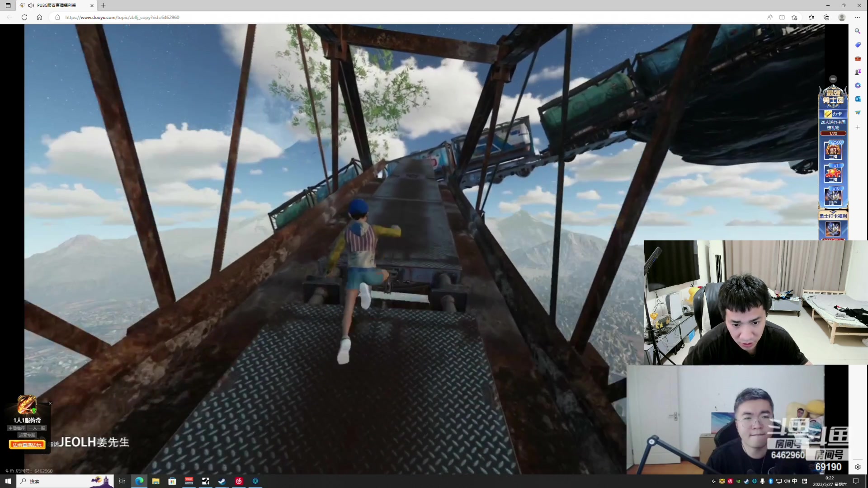The height and width of the screenshot is (488, 868).
Task: Open Voicemeeter from the taskbar
Action: coord(189,481)
